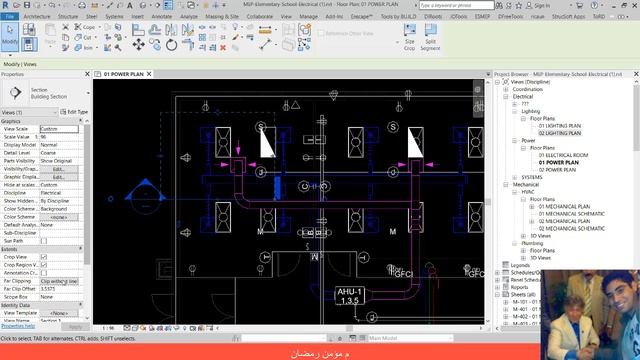Viewport: 640px width, 360px height.
Task: Save the project with the floppy disk icon
Action: 27,5
